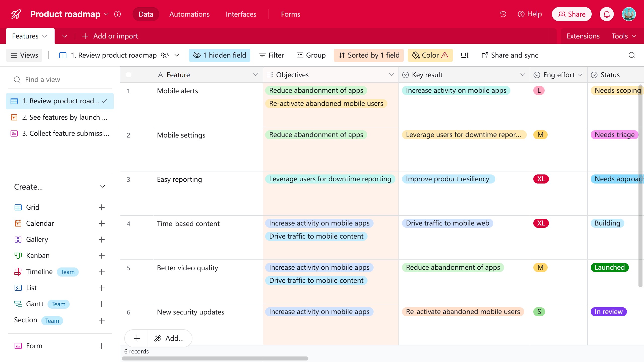The image size is (644, 362).
Task: Add a new List view
Action: click(x=101, y=288)
